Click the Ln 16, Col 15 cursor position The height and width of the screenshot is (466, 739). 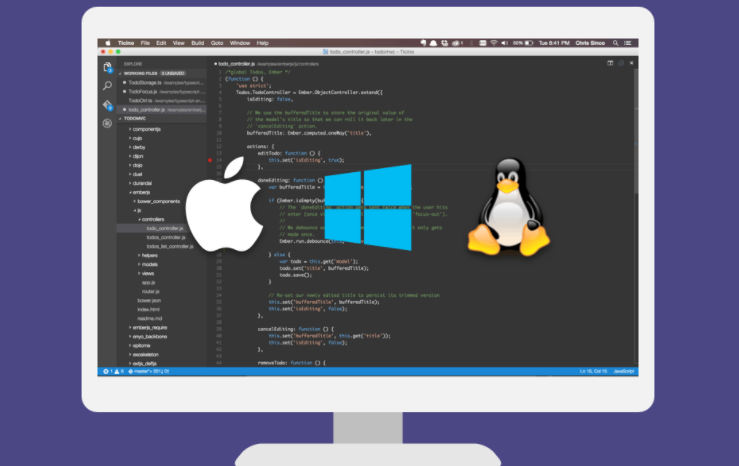point(593,371)
